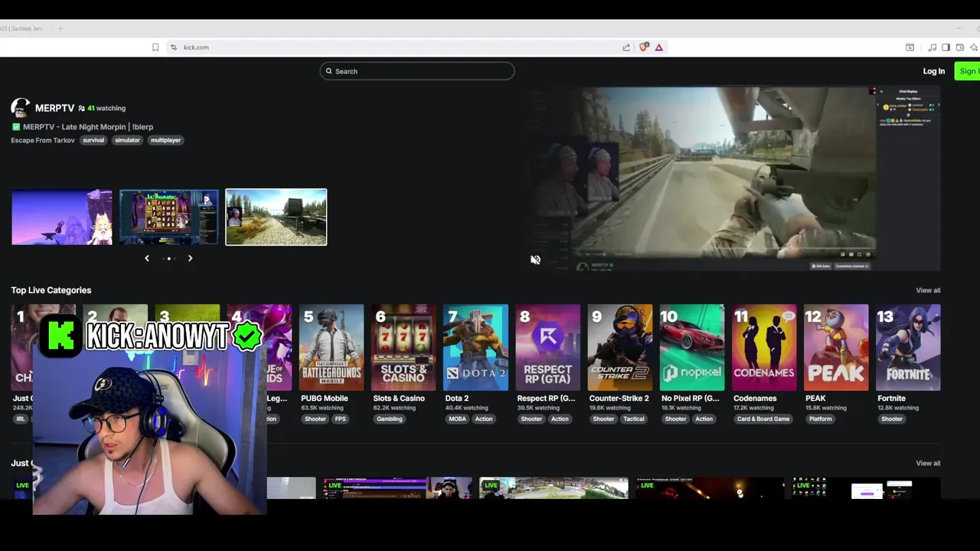This screenshot has width=980, height=551.
Task: Open a new browser tab with plus
Action: point(60,28)
